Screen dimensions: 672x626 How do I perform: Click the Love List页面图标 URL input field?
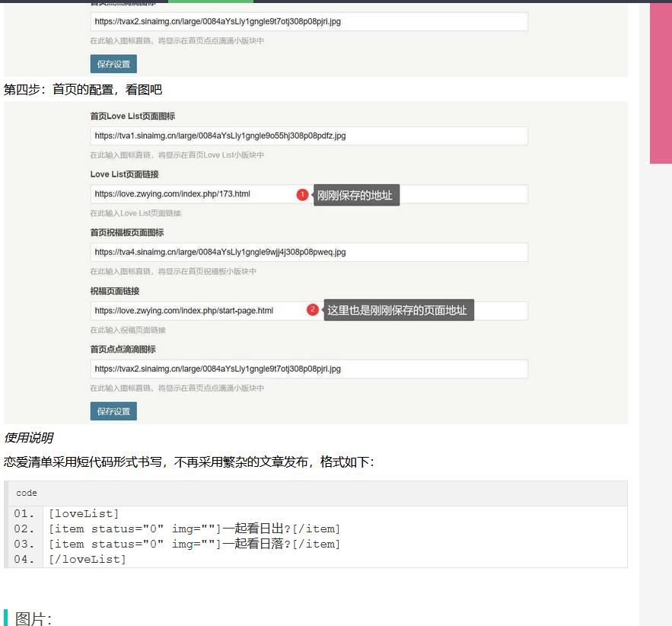coord(308,136)
